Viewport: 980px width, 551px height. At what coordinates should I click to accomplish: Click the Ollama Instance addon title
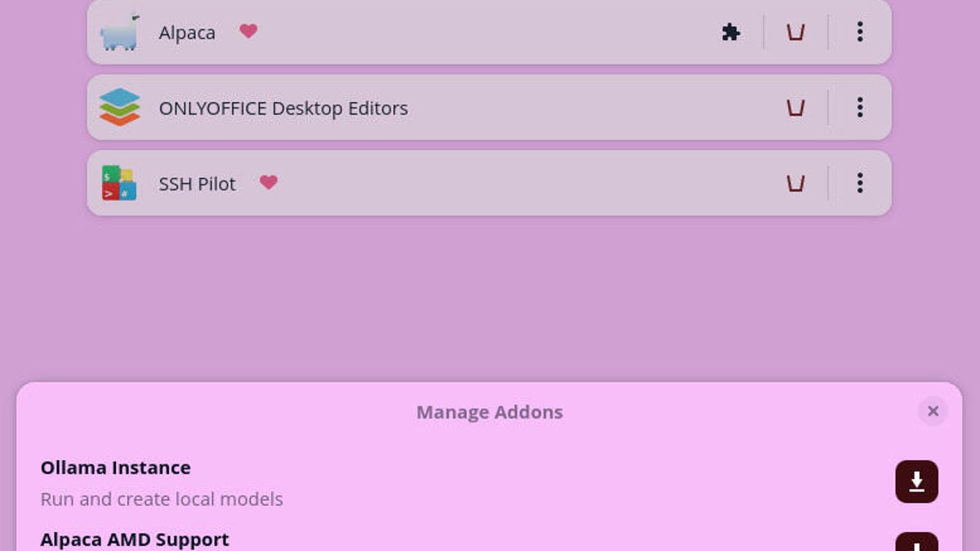click(x=115, y=468)
